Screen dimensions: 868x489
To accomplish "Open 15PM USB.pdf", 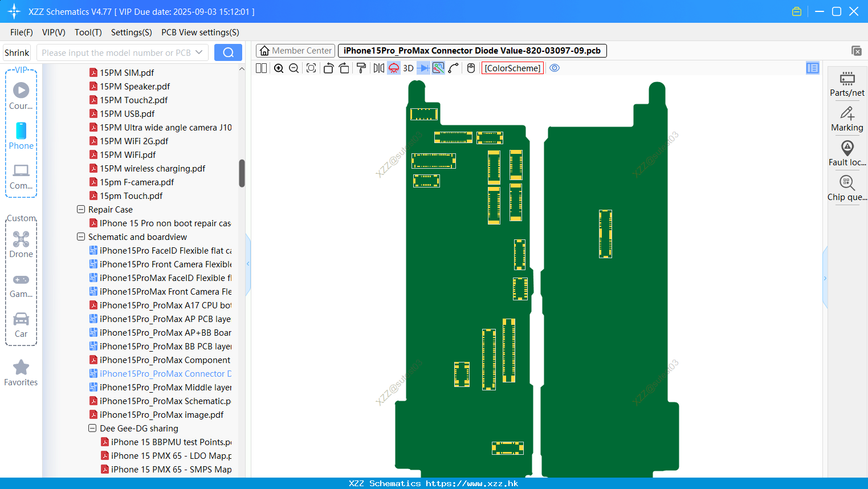I will [x=127, y=113].
